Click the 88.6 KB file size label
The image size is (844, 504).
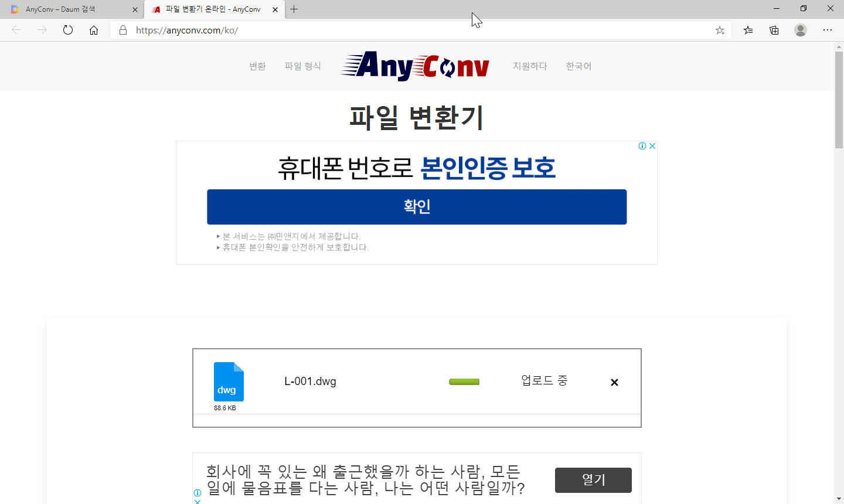tap(225, 408)
